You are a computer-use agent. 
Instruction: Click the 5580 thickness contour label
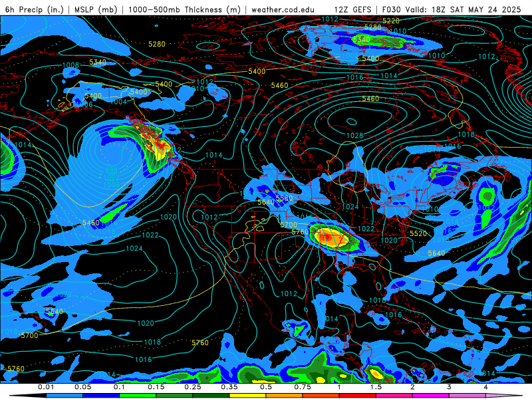tap(284, 198)
